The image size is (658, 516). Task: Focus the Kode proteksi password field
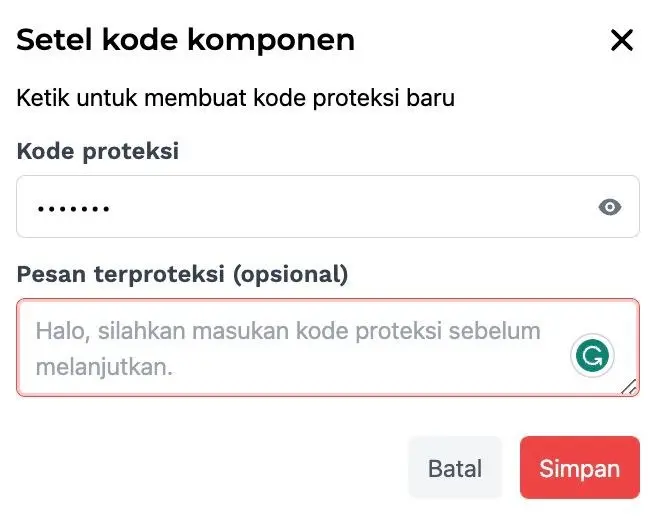[x=300, y=207]
